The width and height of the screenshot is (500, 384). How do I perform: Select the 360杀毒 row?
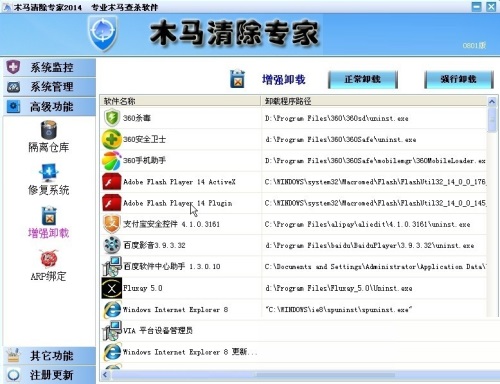coord(293,118)
